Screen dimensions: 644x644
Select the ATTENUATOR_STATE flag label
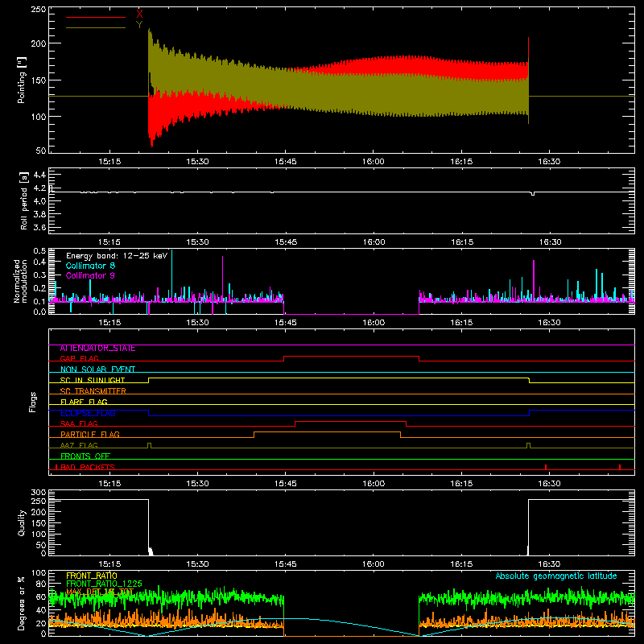coord(97,349)
